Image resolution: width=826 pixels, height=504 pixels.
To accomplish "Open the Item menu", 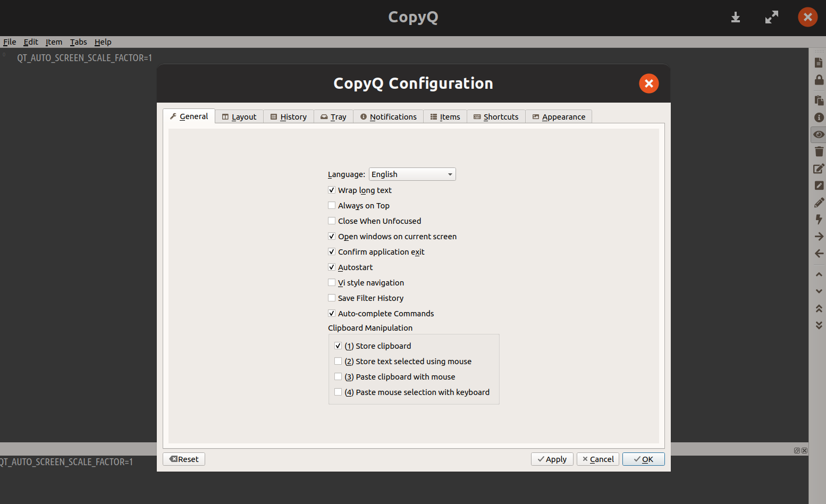I will 54,42.
